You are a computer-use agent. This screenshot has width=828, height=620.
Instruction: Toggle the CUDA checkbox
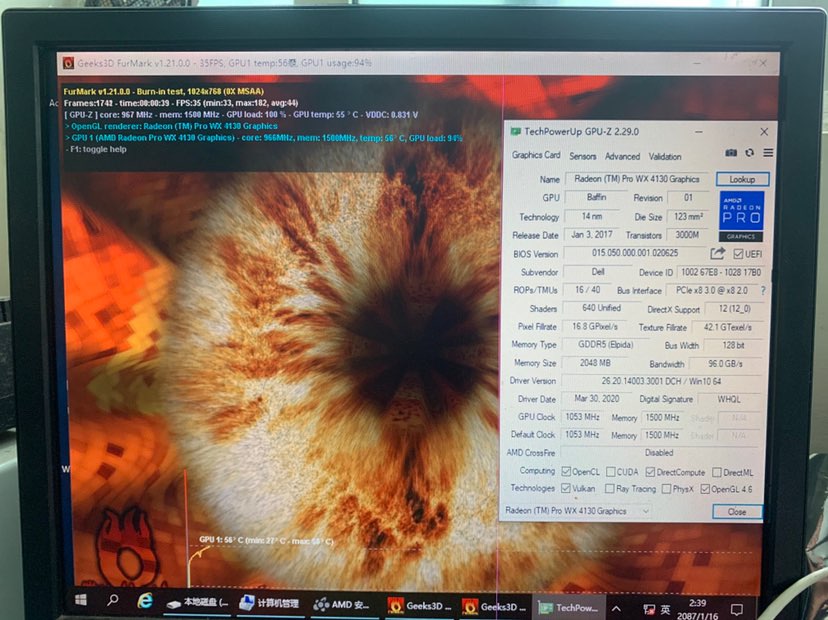pos(610,472)
